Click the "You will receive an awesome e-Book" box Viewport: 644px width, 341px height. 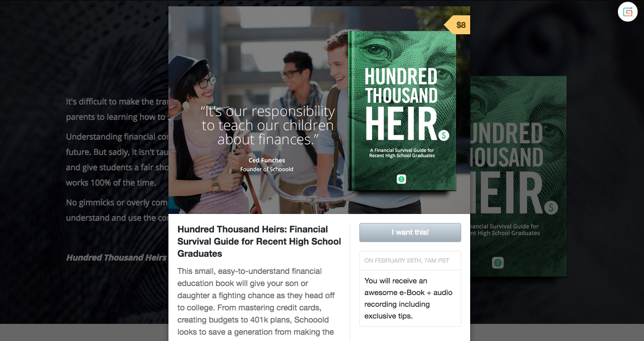pyautogui.click(x=410, y=298)
